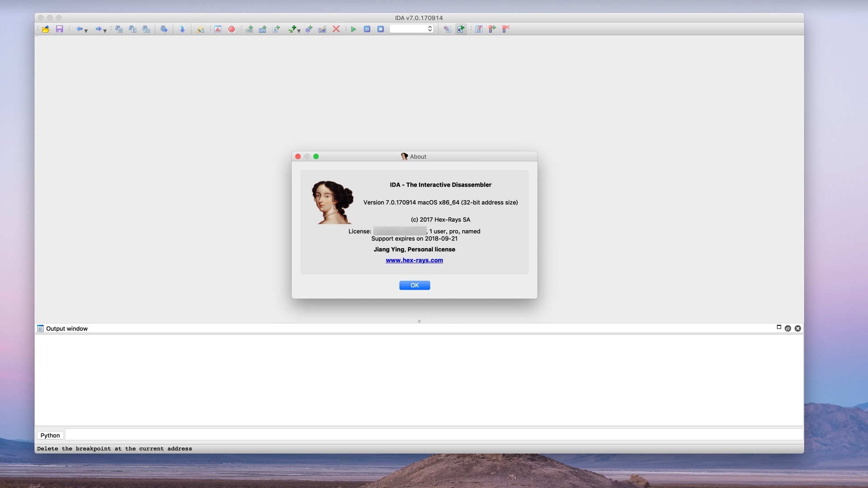Save the database with the floppy icon
The width and height of the screenshot is (868, 488).
[x=59, y=29]
